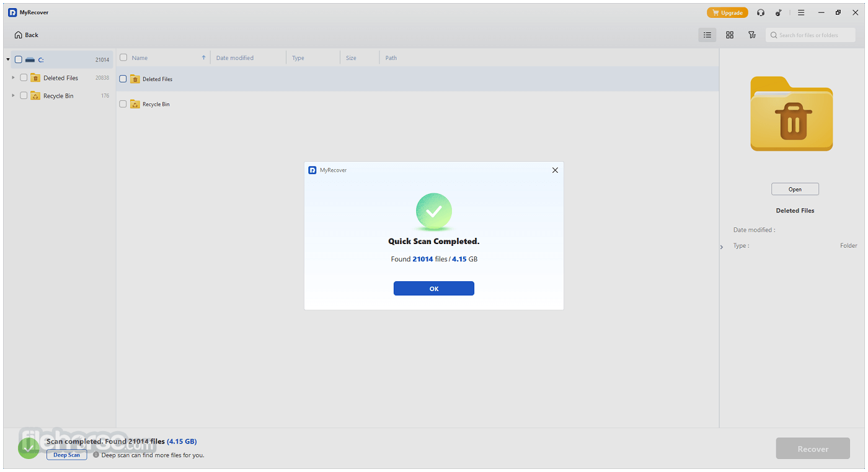
Task: Click "Deep scan can find more files" hint
Action: [153, 455]
